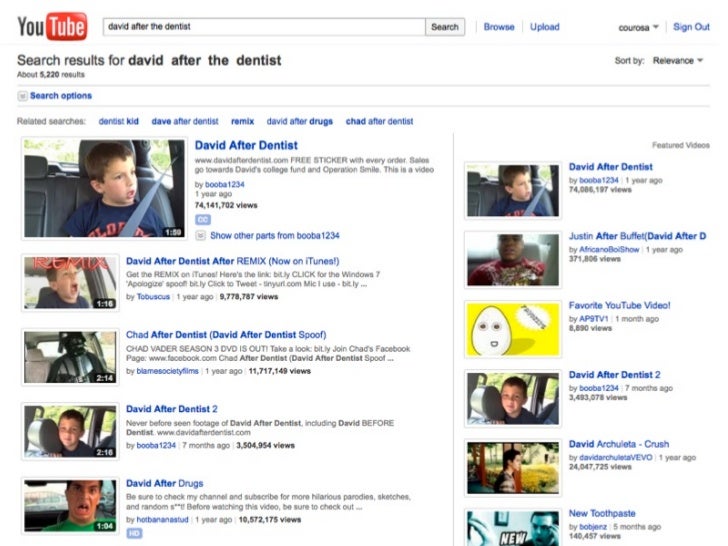
Task: Select related search david after drugs
Action: (x=299, y=121)
